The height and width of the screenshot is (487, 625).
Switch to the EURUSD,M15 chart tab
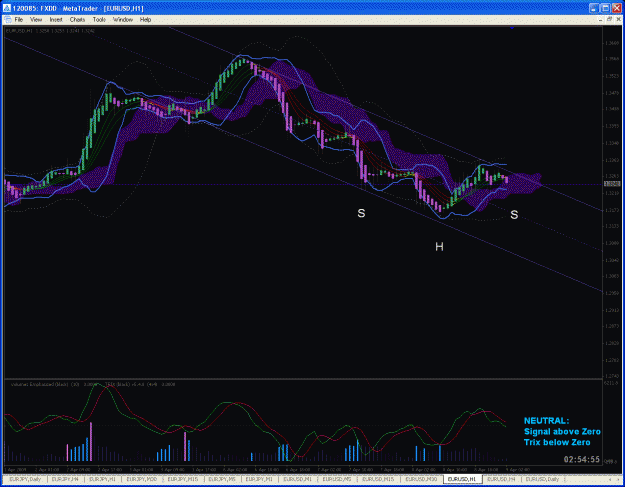(x=378, y=479)
